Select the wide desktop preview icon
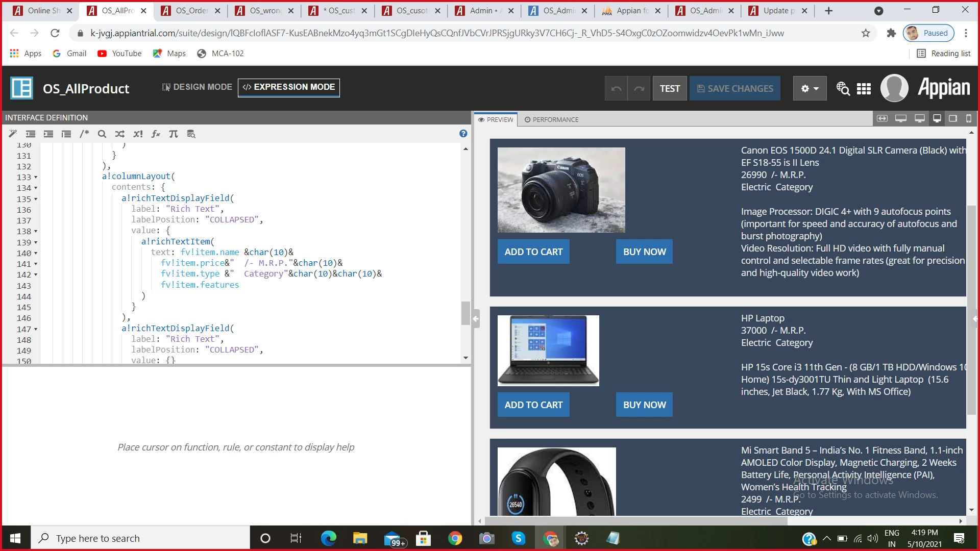 click(x=901, y=118)
